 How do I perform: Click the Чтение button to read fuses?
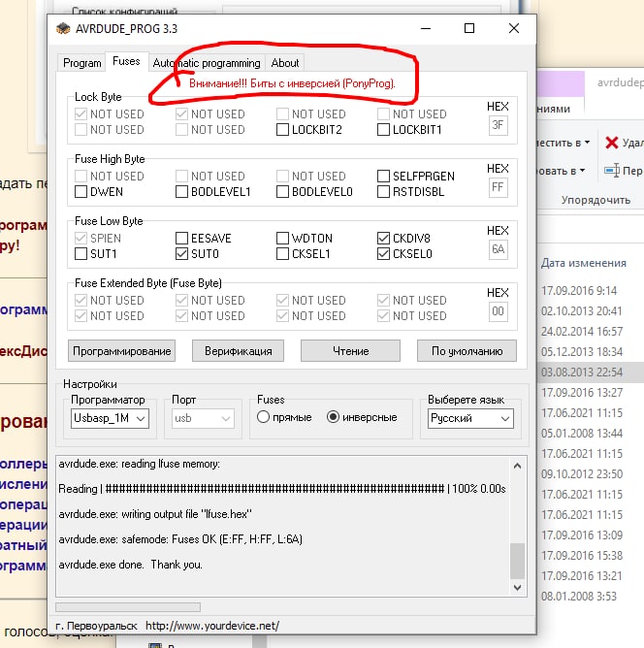[x=350, y=351]
